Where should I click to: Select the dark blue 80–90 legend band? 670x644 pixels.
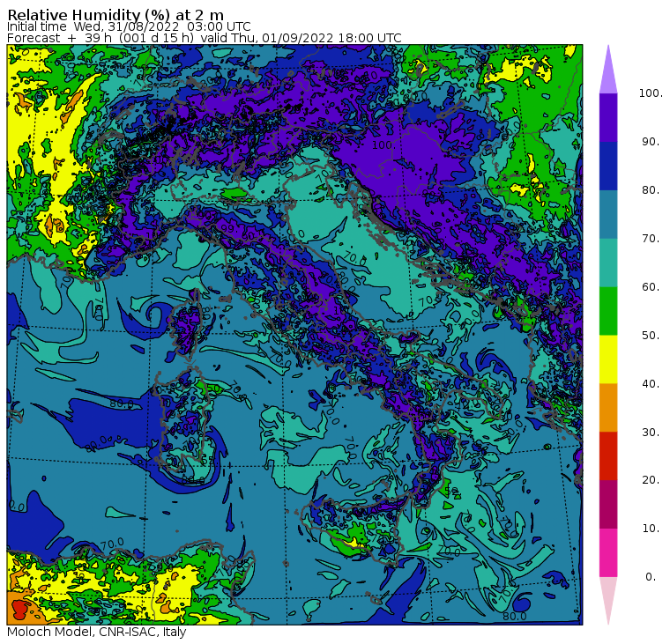point(608,166)
